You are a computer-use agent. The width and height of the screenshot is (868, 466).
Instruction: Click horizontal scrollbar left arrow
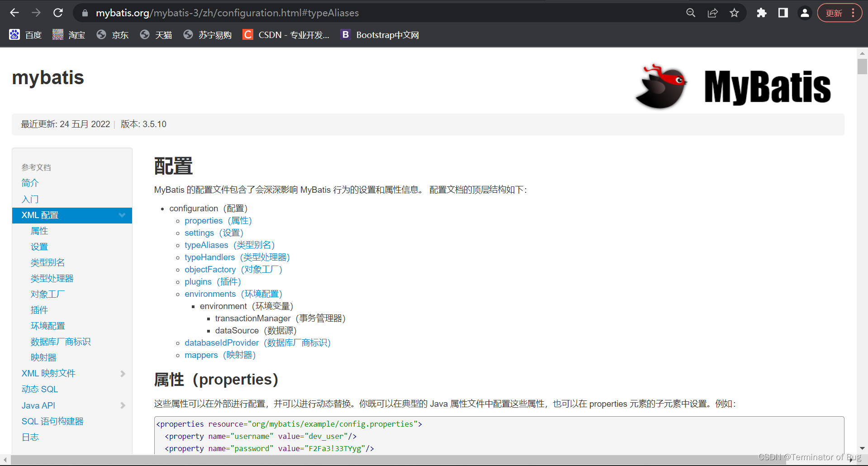[5, 460]
